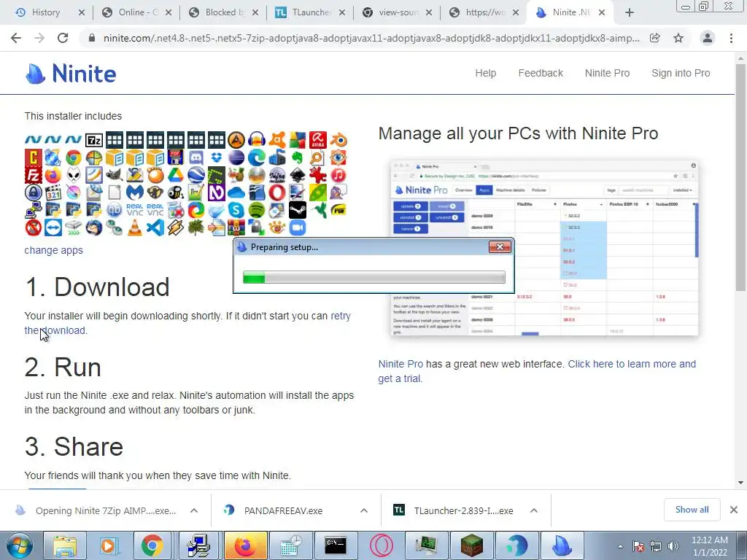This screenshot has height=560, width=747.
Task: Click the Google Chrome icon in installer list
Action: click(74, 157)
